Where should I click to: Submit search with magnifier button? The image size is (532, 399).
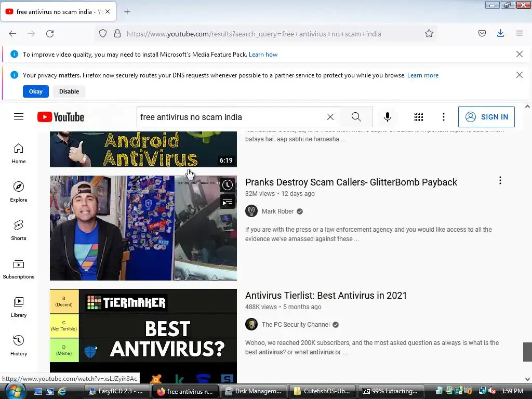356,117
